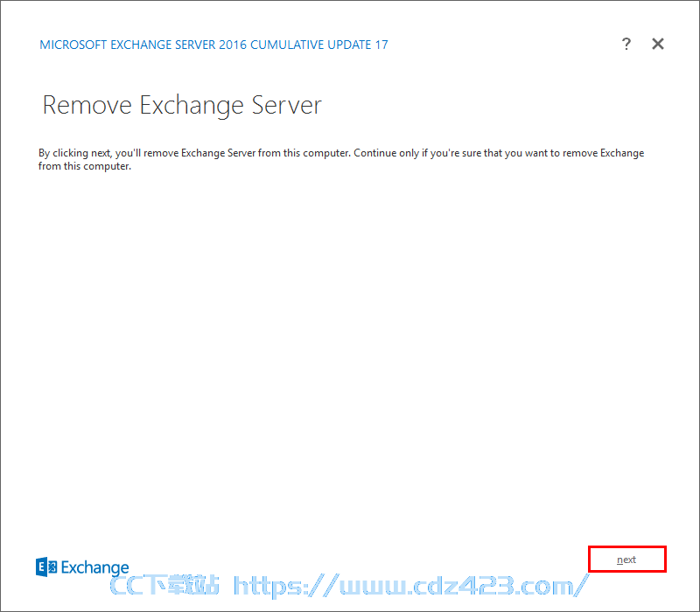Click the next button to remove Exchange
The height and width of the screenshot is (612, 700).
[626, 559]
